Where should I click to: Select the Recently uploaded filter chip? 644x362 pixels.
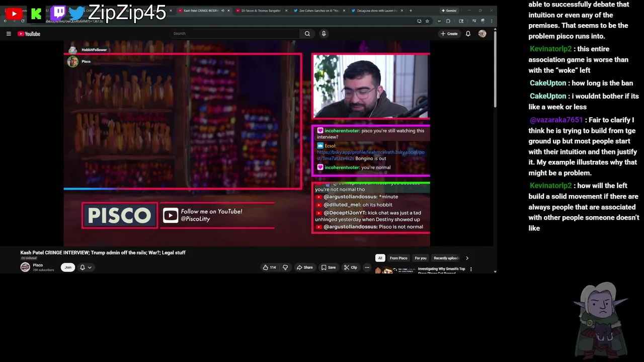(446, 258)
